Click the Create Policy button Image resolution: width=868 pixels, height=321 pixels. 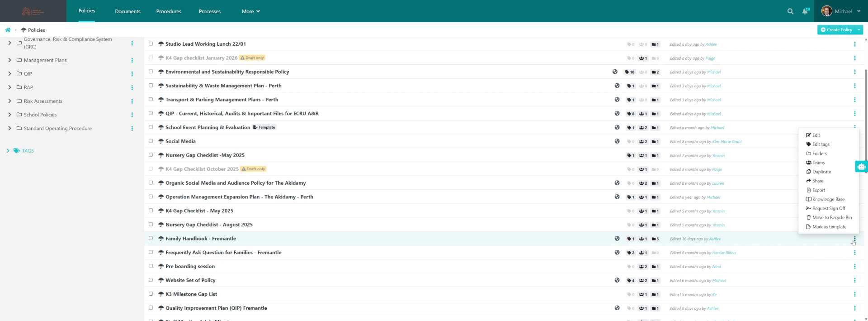[x=836, y=30]
